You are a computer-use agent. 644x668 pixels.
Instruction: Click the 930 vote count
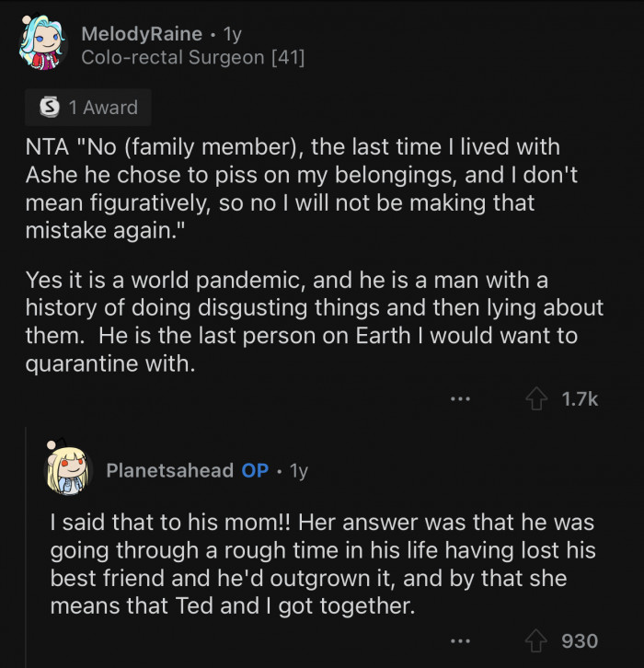click(x=580, y=640)
